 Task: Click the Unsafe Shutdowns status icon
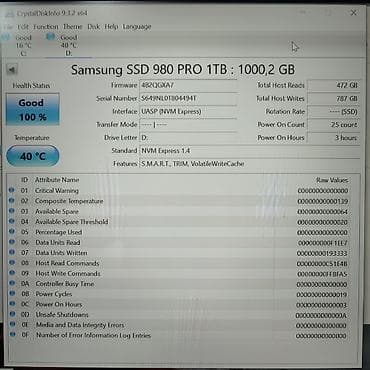(x=12, y=314)
